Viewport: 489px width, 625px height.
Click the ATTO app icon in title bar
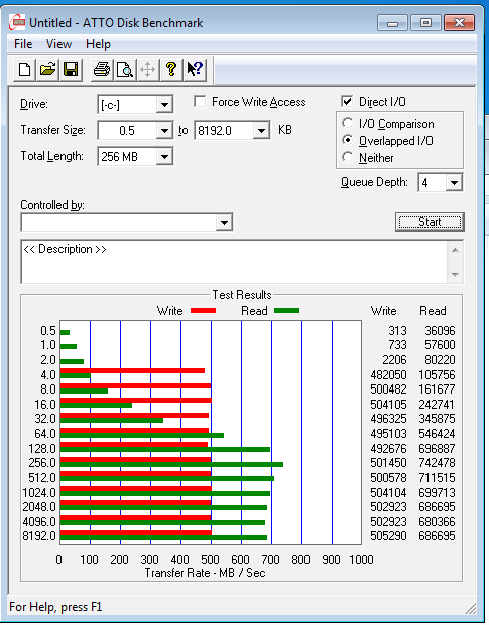click(x=17, y=23)
